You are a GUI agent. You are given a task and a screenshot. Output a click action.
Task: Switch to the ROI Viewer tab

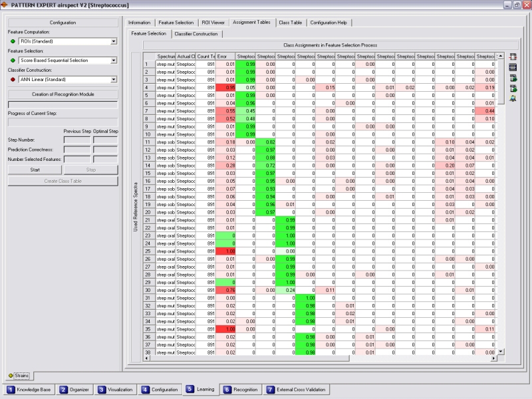pos(213,22)
